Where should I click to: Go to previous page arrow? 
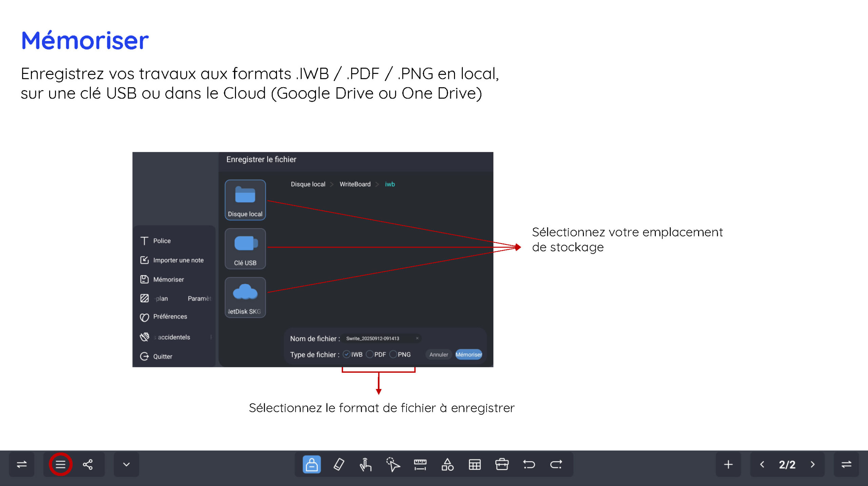[762, 464]
